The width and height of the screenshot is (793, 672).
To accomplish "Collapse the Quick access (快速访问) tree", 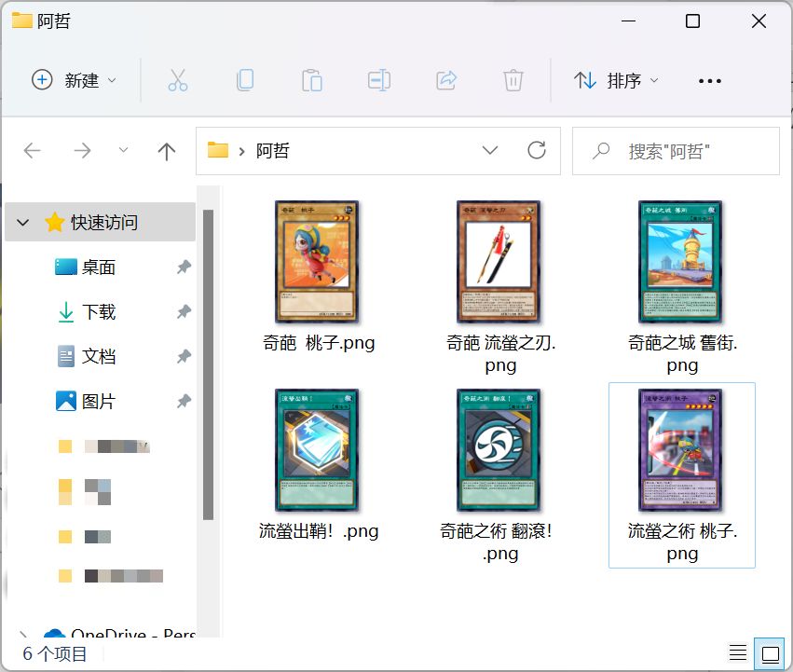I will (x=22, y=222).
